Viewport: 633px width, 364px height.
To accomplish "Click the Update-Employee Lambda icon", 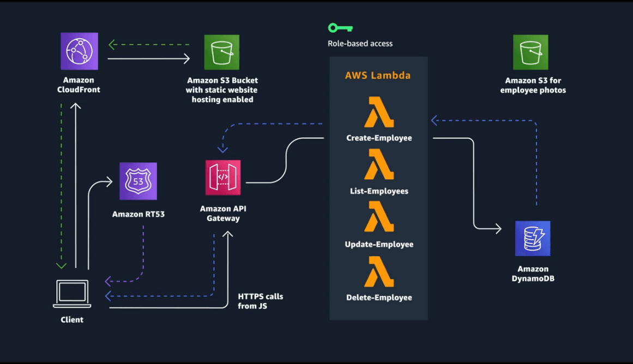I will [379, 217].
